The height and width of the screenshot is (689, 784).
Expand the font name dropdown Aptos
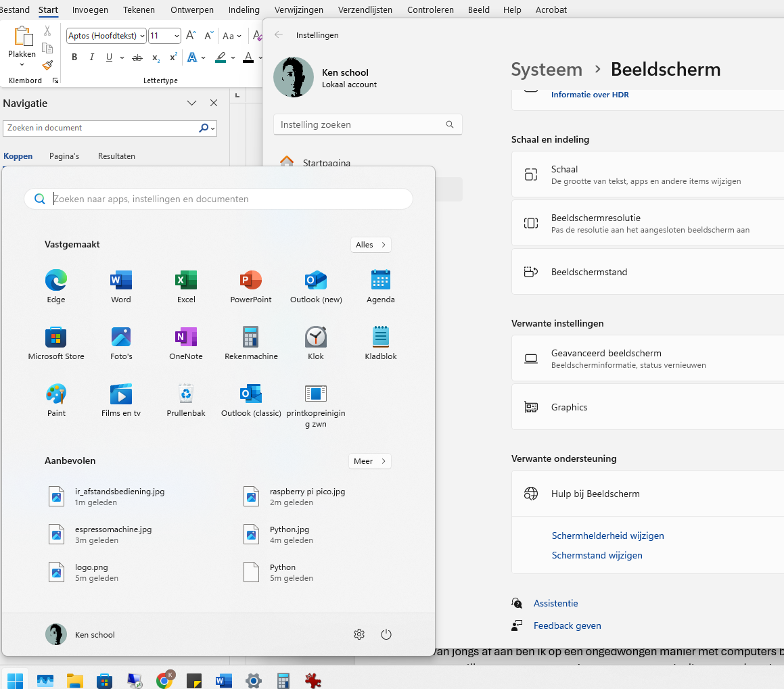(143, 36)
